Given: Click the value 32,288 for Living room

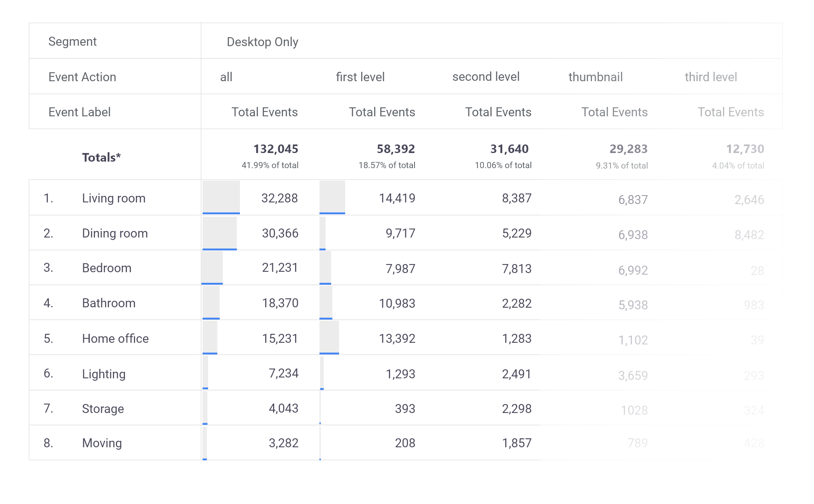Looking at the screenshot, I should [x=279, y=198].
